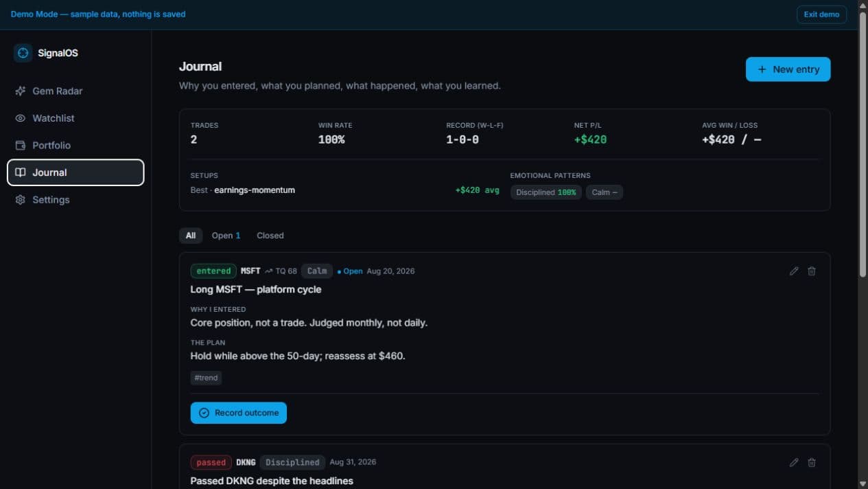Open Settings from the sidebar
This screenshot has width=868, height=489.
(75, 200)
